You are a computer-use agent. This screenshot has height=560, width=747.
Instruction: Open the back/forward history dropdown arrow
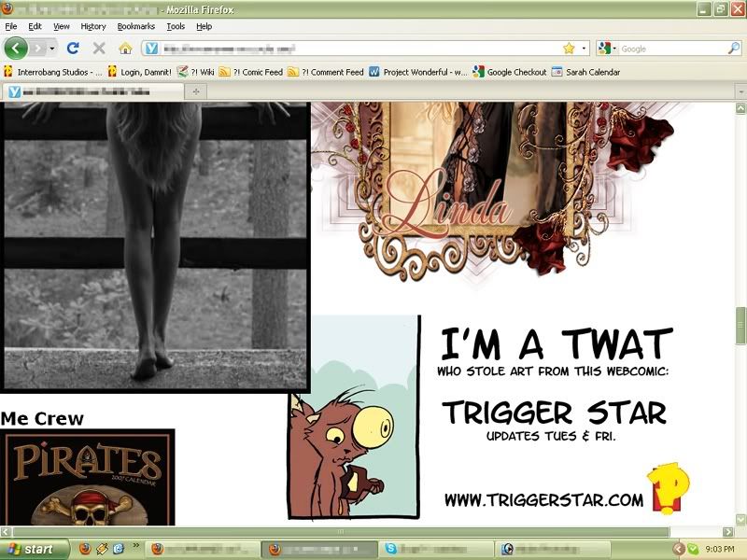(52, 49)
